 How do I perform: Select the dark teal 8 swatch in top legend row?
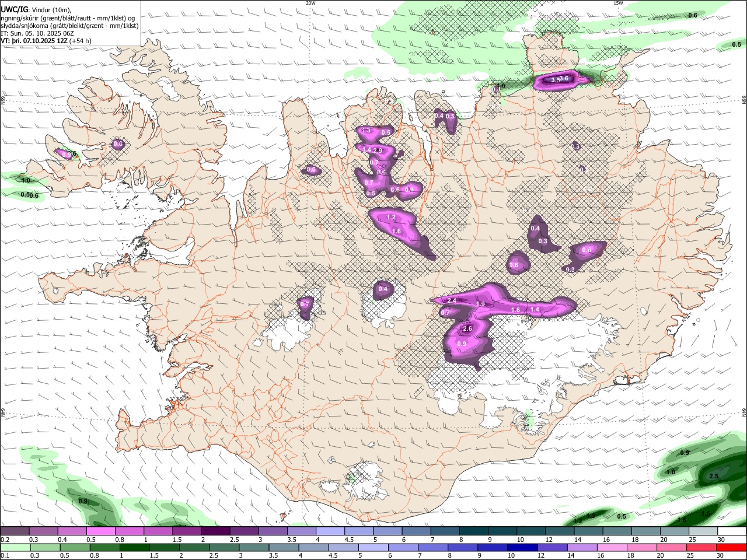click(474, 531)
